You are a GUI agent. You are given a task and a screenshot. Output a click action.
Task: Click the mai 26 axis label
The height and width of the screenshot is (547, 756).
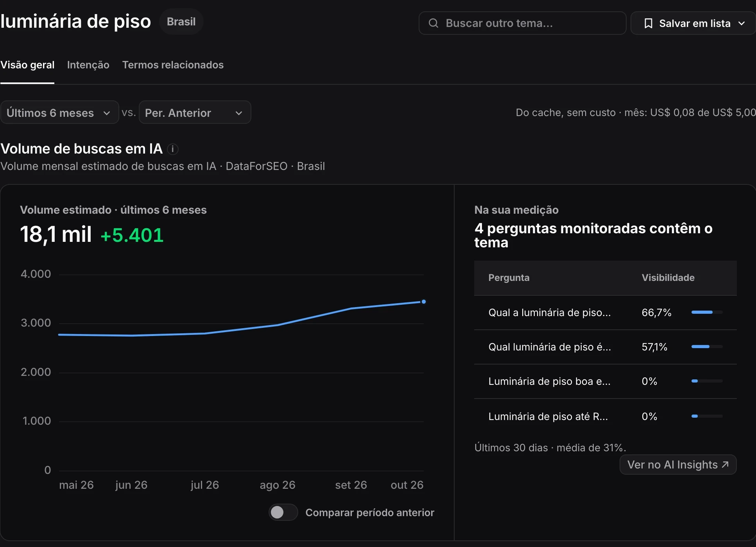(76, 485)
